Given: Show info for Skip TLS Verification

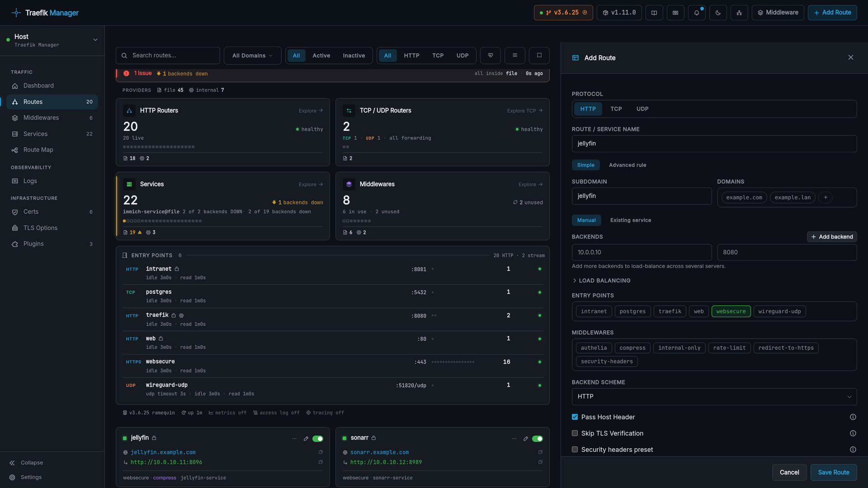Looking at the screenshot, I should coord(853,433).
